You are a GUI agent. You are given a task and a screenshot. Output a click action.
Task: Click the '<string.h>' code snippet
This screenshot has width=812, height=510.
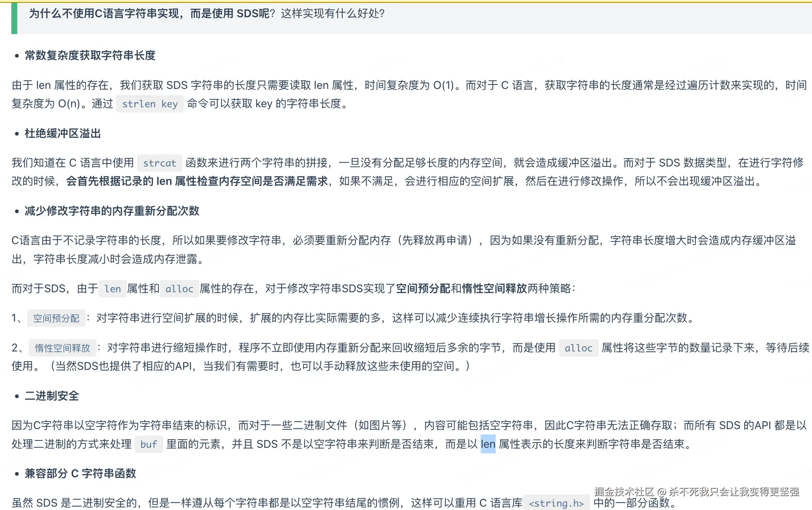pos(556,503)
